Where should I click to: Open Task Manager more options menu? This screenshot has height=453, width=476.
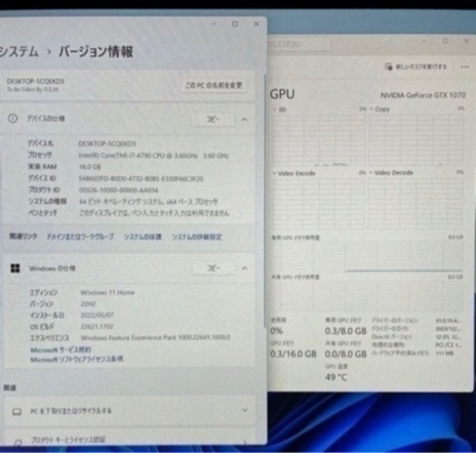tap(465, 67)
